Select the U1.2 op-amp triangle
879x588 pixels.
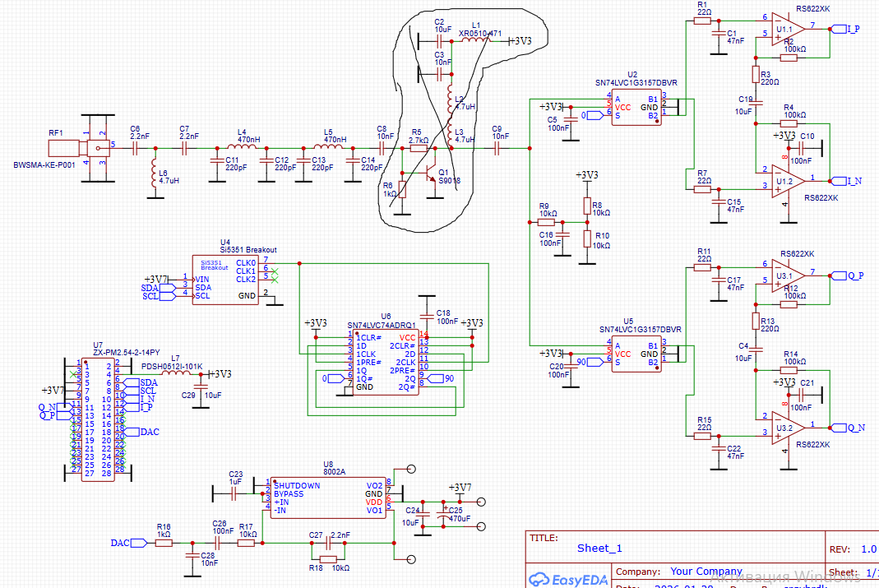(x=789, y=181)
